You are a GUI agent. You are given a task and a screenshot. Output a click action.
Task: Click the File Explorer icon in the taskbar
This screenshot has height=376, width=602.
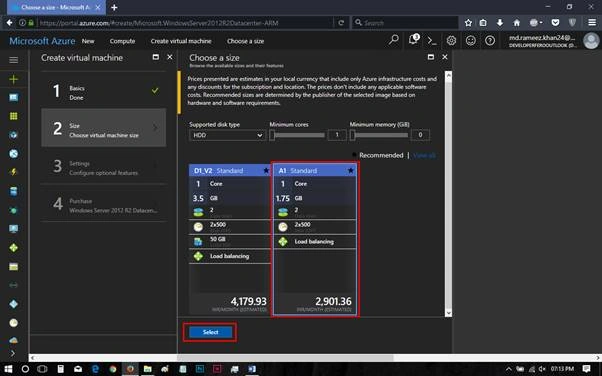[147, 369]
